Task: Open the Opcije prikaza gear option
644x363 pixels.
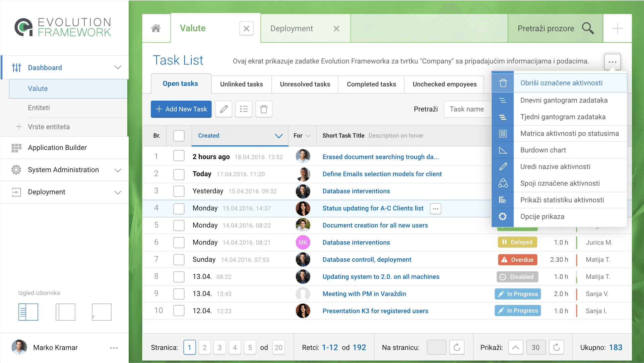Action: [542, 216]
